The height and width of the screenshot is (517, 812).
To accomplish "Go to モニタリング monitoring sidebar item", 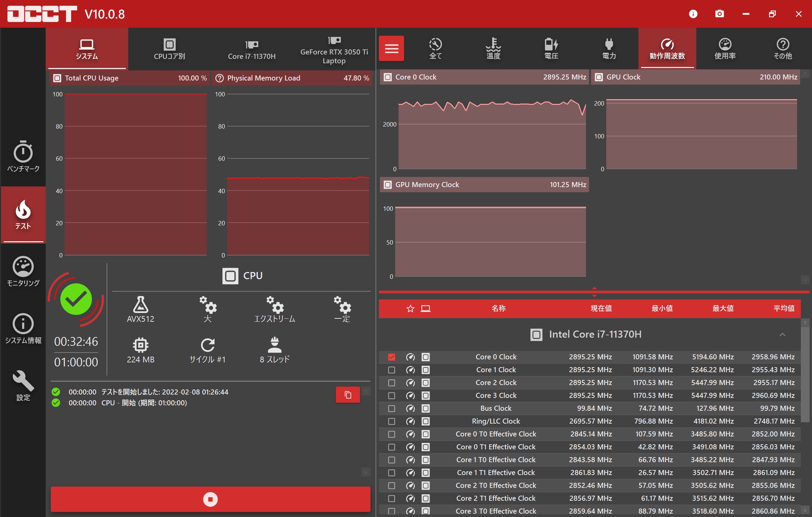I will pos(23,272).
